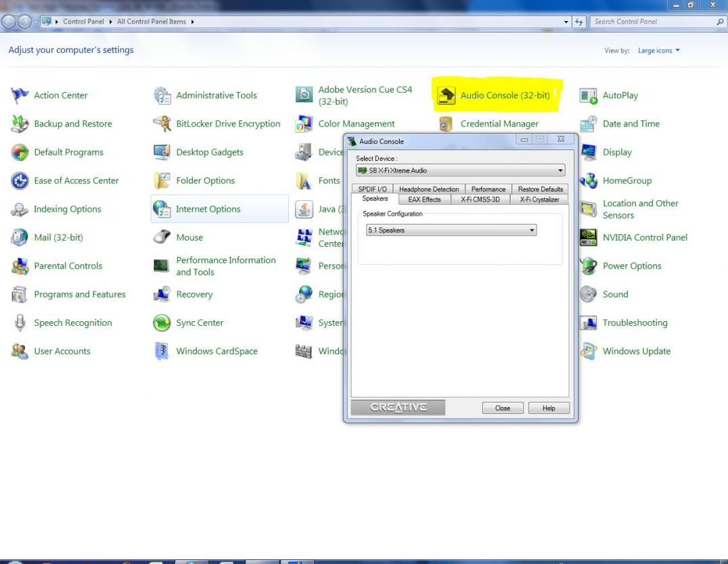Switch to the Headphone Detection tab
The image size is (728, 564).
[x=429, y=189]
